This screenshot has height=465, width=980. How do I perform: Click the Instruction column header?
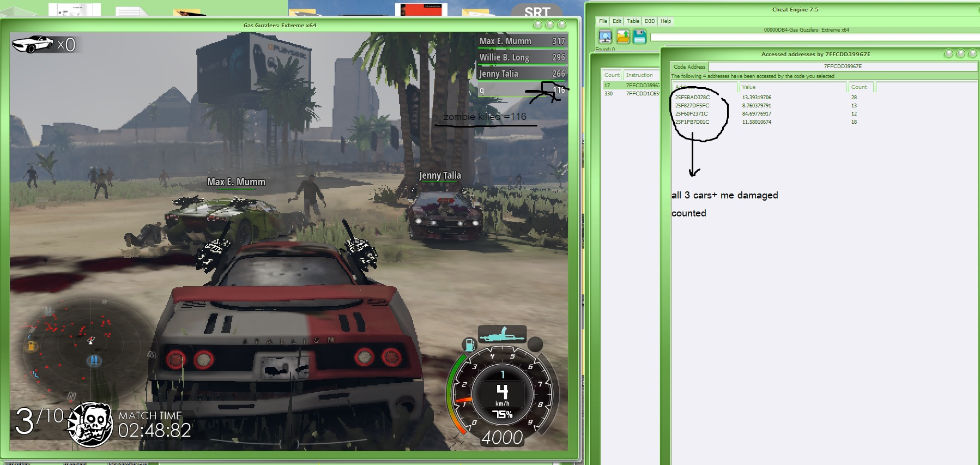pos(640,75)
